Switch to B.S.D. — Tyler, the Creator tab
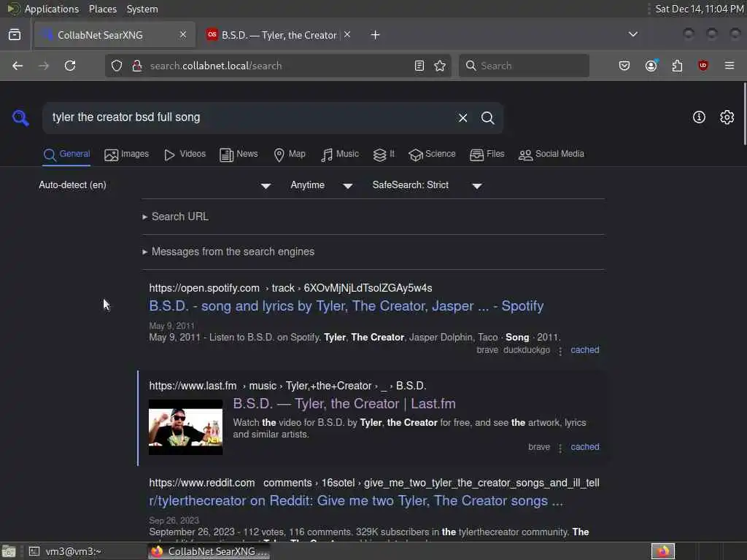This screenshot has height=560, width=747. [x=279, y=35]
